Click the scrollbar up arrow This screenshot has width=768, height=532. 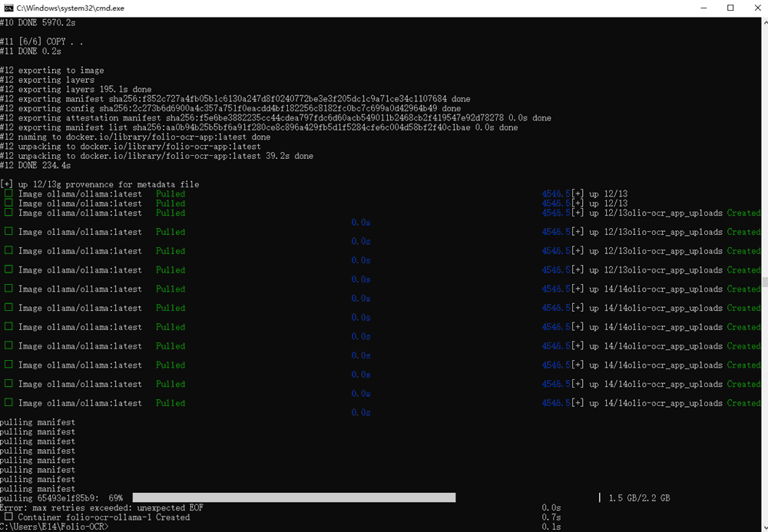(763, 22)
